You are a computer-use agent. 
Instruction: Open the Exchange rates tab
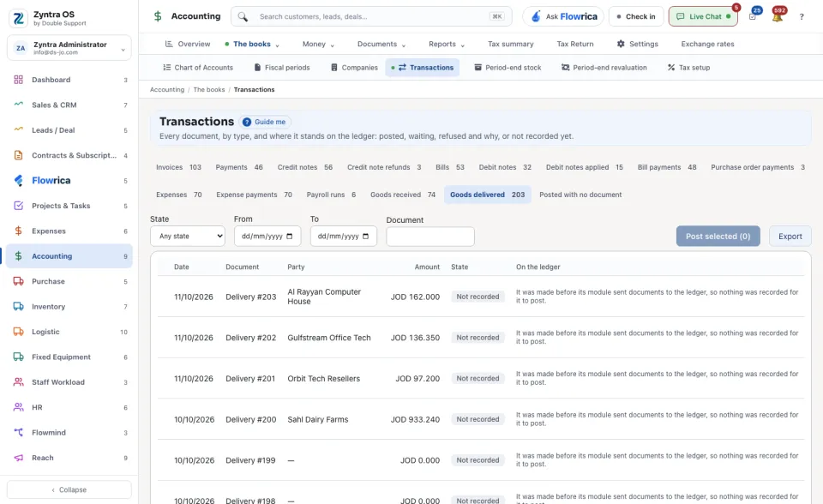coord(707,44)
